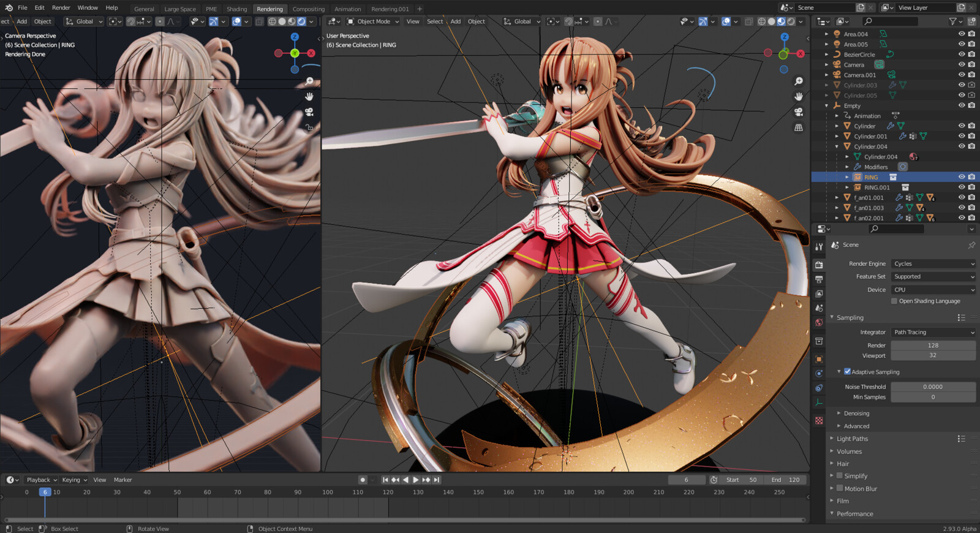
Task: Open the Render properties tab icon
Action: pyautogui.click(x=819, y=265)
